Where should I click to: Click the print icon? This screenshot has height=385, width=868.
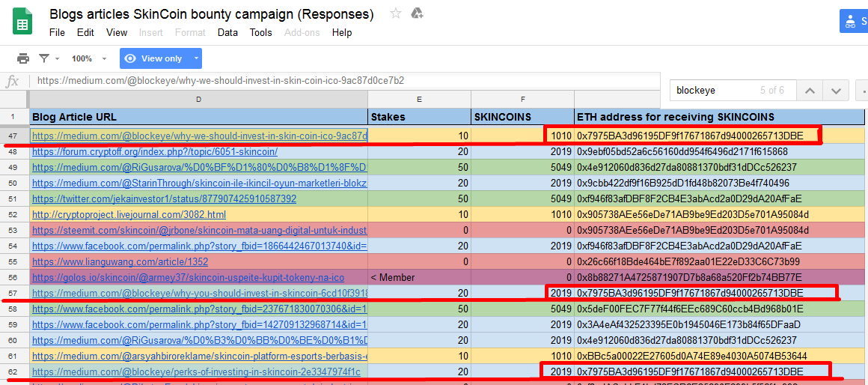point(22,58)
